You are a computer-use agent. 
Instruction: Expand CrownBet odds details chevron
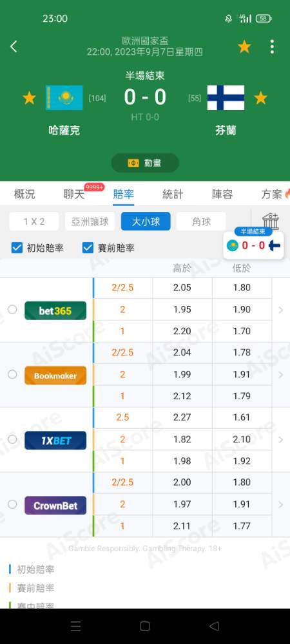coord(281,504)
